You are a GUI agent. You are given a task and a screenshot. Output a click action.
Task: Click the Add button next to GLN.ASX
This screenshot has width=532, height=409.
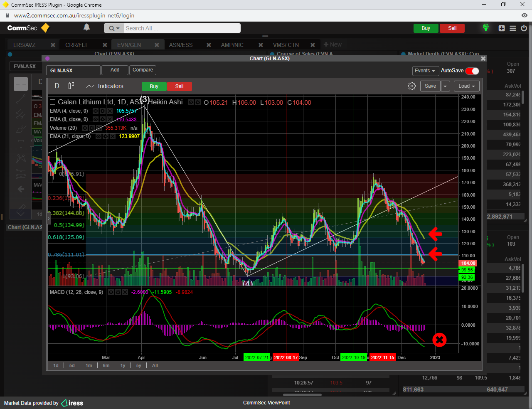click(x=115, y=70)
